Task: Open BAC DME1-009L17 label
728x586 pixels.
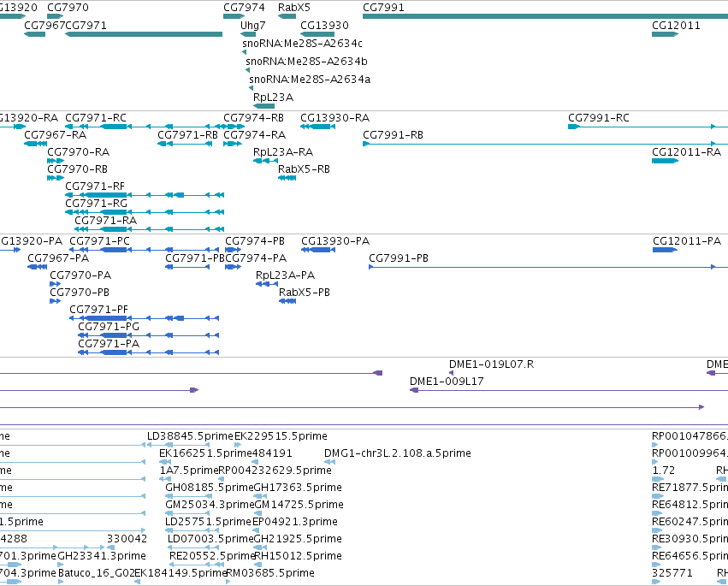Action: (x=447, y=382)
